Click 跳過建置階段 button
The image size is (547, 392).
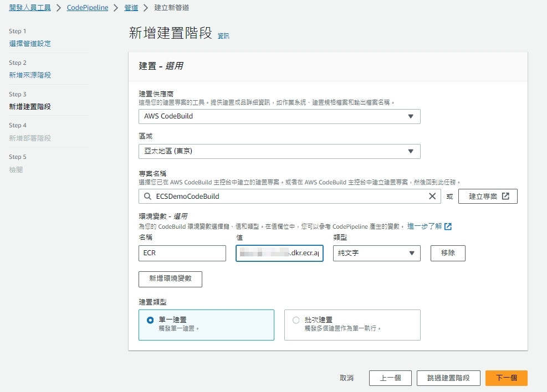click(x=448, y=378)
